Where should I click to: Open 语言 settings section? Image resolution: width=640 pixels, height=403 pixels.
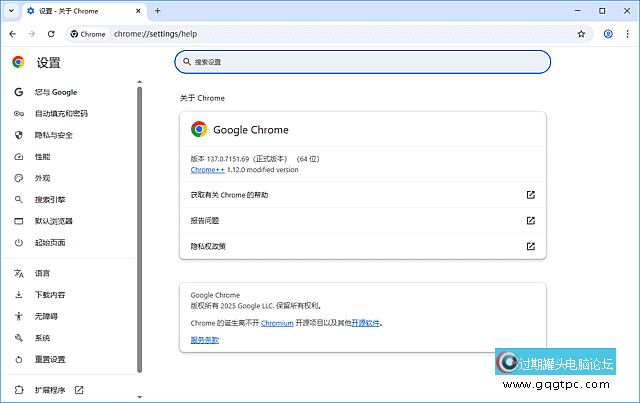(x=42, y=273)
